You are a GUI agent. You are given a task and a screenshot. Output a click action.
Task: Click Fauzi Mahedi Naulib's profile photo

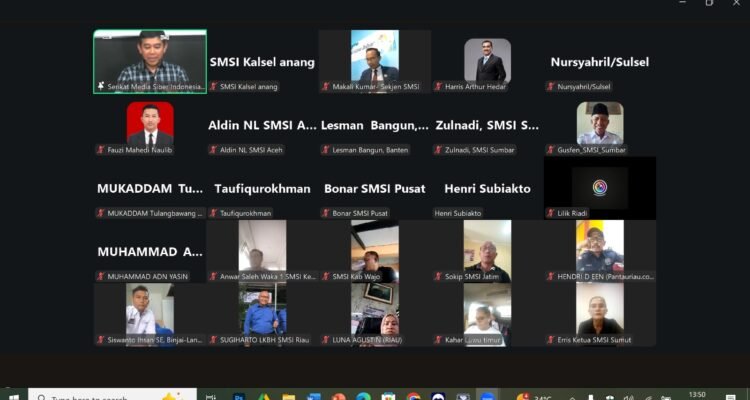click(150, 122)
